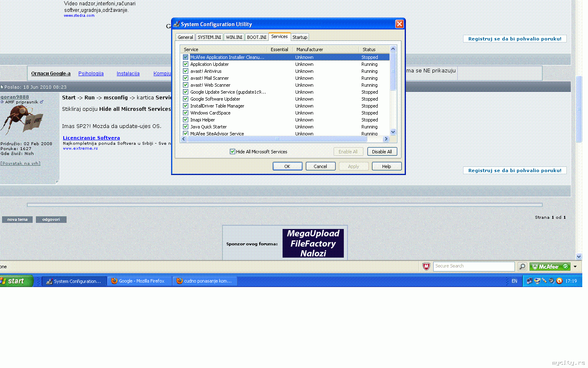Click Cancel in System Configuration Utility
Image resolution: width=588 pixels, height=368 pixels.
(321, 166)
